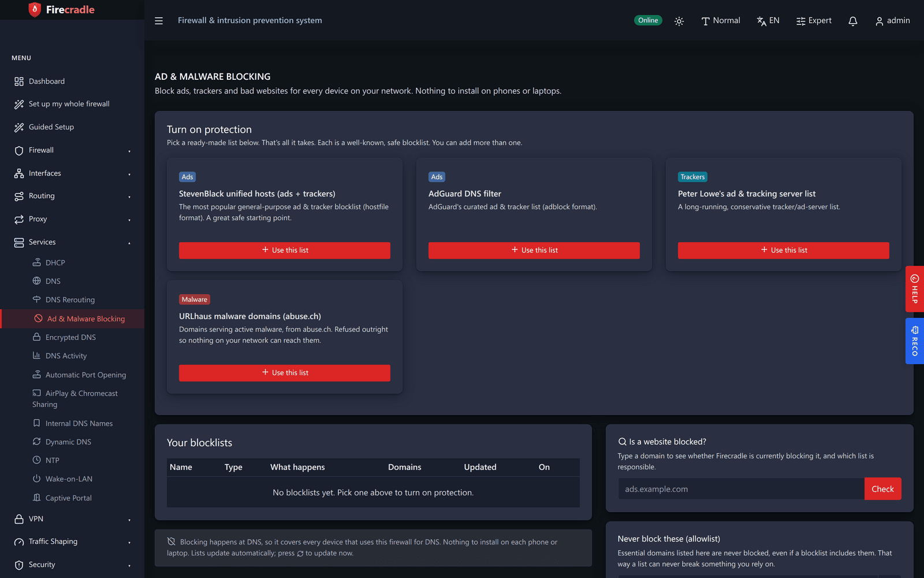
Task: Expand the Firewall menu section
Action: tap(72, 150)
